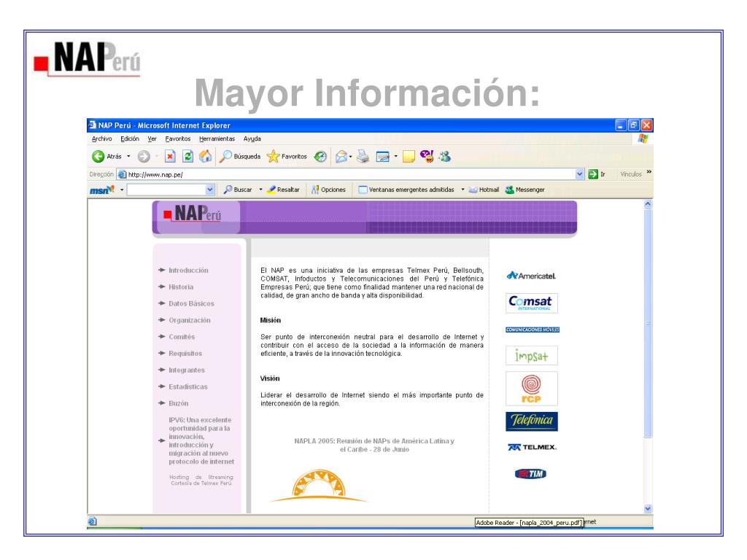Click the Telefónica logo
Viewport: 747px width, 560px height.
(532, 421)
